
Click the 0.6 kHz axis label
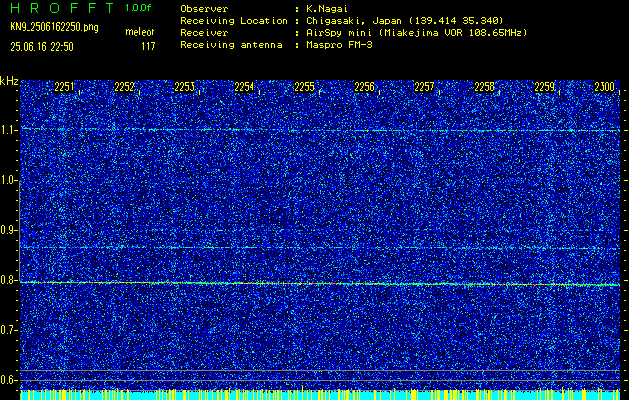click(8, 380)
